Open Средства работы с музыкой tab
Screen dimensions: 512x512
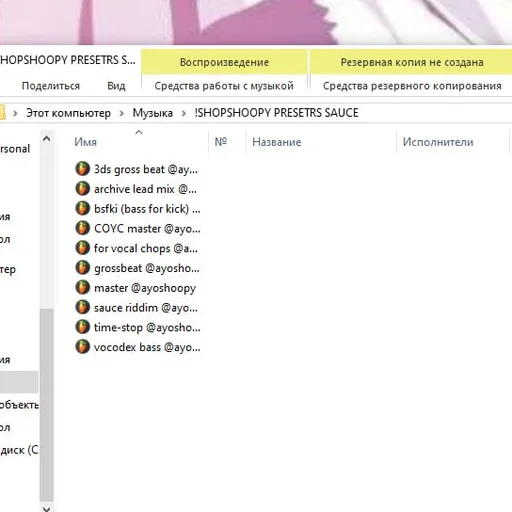(224, 86)
